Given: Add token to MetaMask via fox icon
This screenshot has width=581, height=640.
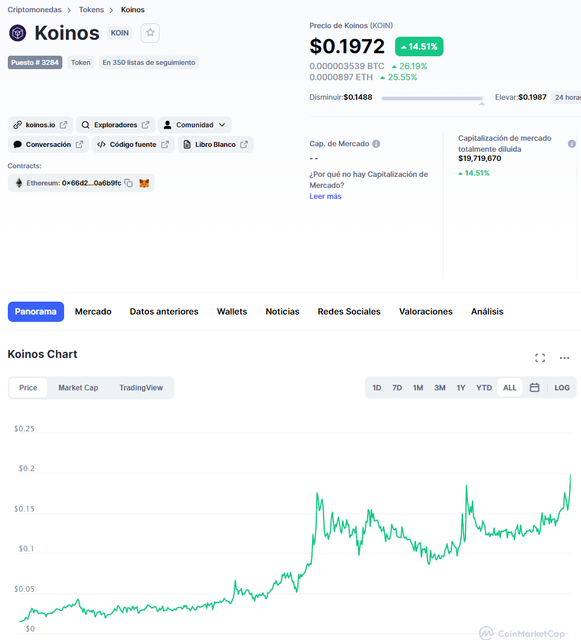Looking at the screenshot, I should pos(144,183).
